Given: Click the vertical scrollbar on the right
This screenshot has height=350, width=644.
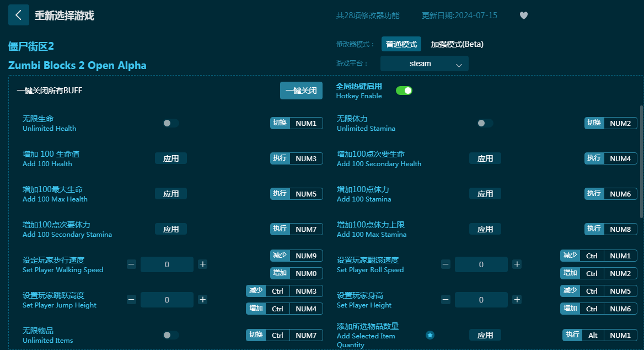Looking at the screenshot, I should pyautogui.click(x=642, y=161).
